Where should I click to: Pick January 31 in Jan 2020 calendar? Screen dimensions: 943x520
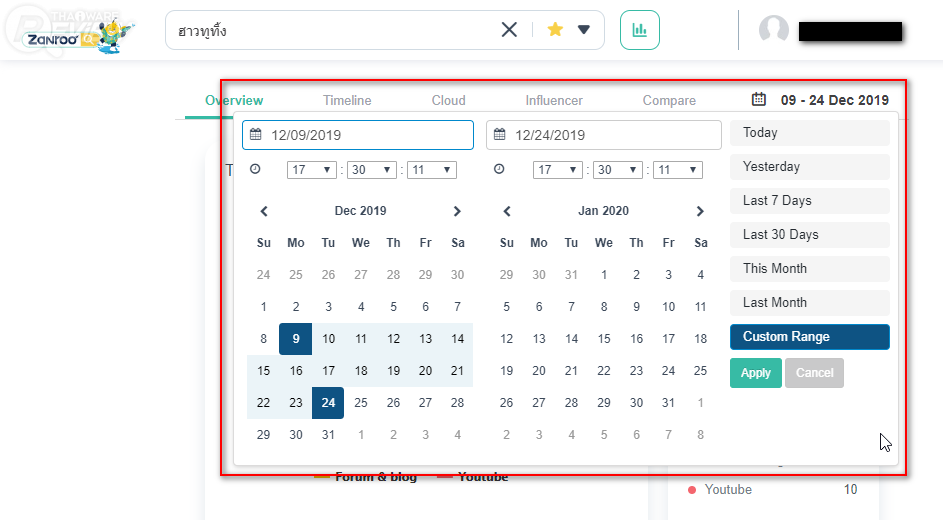point(668,403)
